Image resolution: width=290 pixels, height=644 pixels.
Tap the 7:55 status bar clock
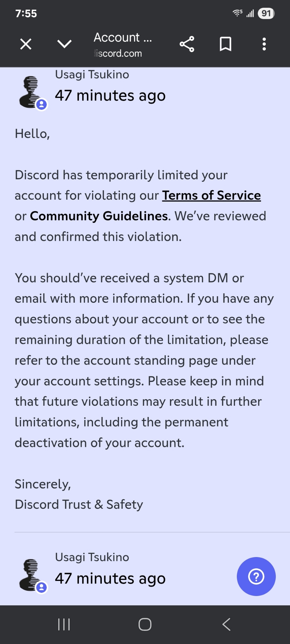coord(26,14)
